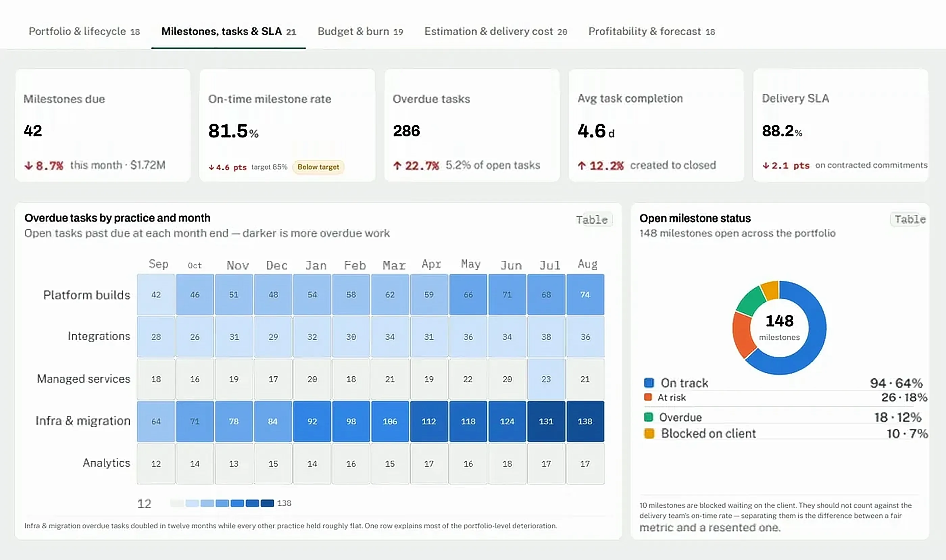Click the darkest heatmap legend swatch near 138
946x560 pixels.
coord(267,503)
